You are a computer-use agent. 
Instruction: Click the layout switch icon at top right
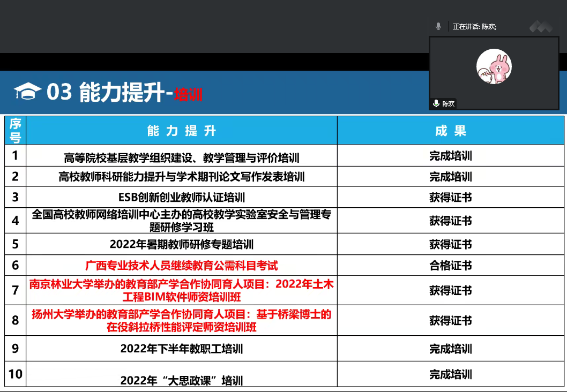(541, 26)
